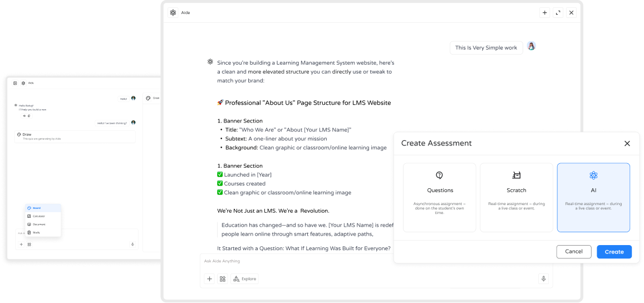Click the Aide atom logo in the header
Image resolution: width=644 pixels, height=303 pixels.
click(173, 12)
